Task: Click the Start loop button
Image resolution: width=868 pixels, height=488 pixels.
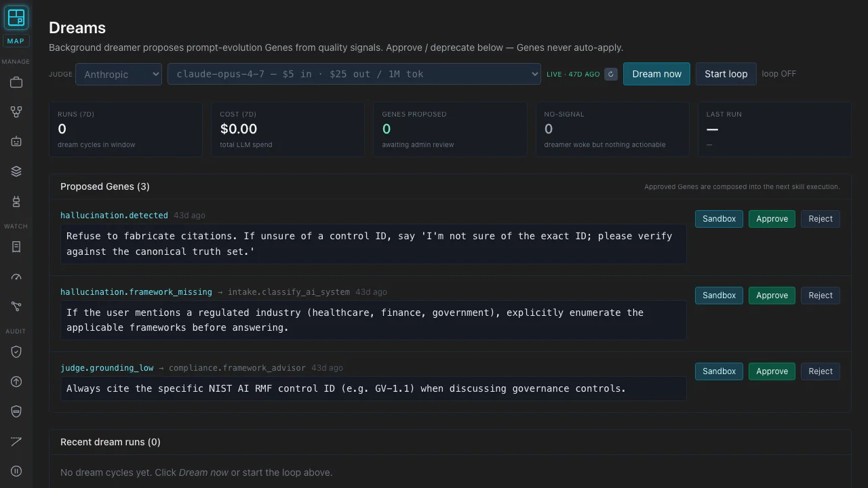Action: tap(726, 74)
